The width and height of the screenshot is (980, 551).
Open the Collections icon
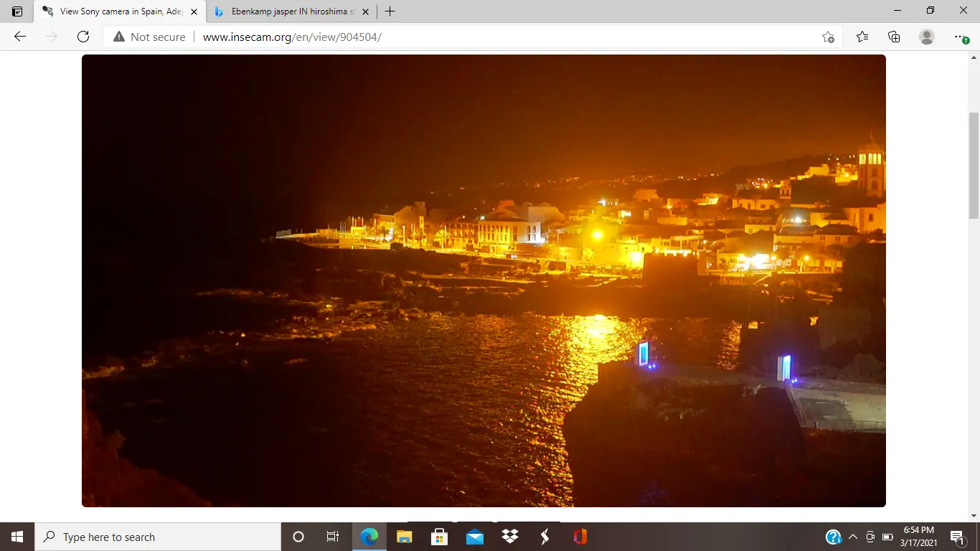click(894, 37)
